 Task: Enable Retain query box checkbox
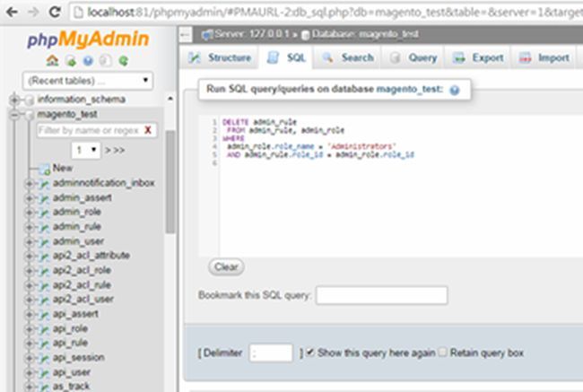pos(442,352)
